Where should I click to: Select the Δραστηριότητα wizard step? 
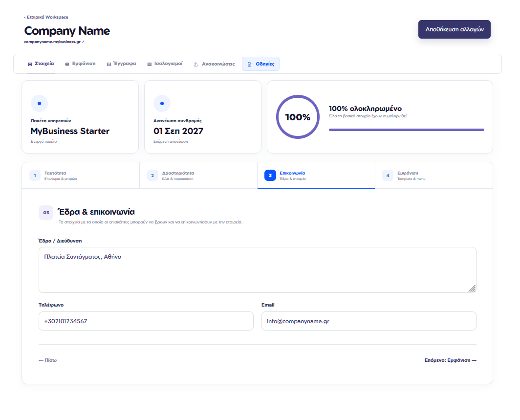click(198, 176)
